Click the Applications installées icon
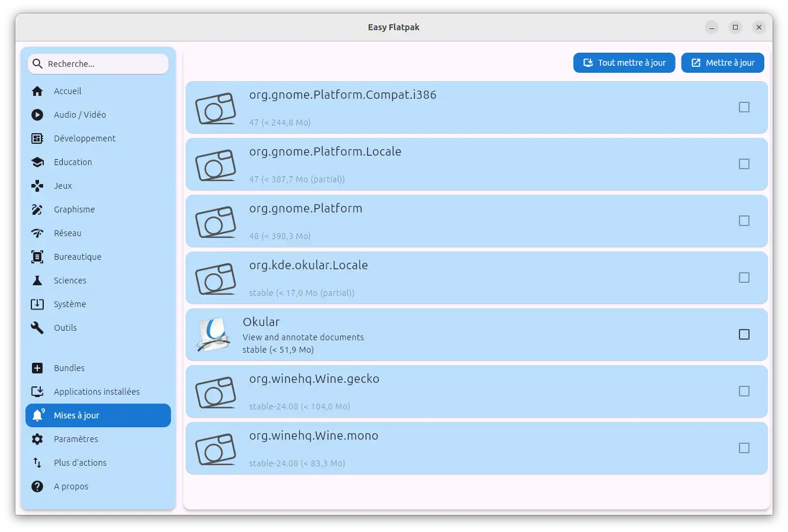 37,392
